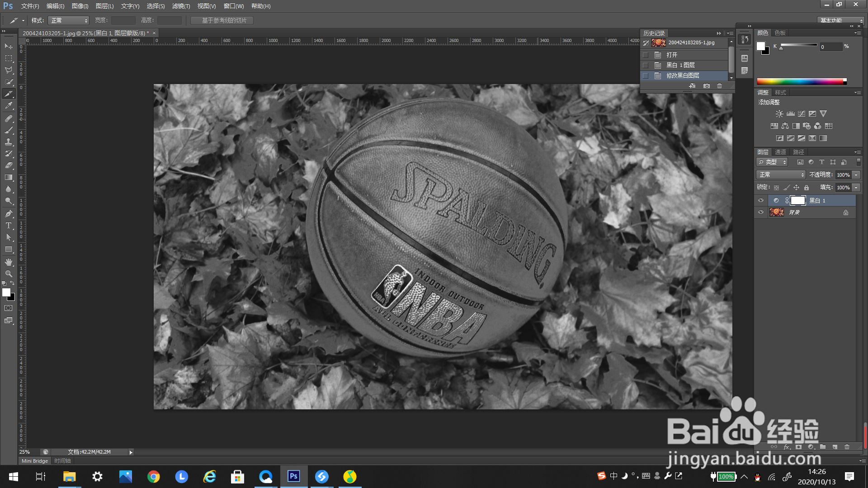The width and height of the screenshot is (868, 488).
Task: Click the 基于参考线的切片 button
Action: click(222, 21)
